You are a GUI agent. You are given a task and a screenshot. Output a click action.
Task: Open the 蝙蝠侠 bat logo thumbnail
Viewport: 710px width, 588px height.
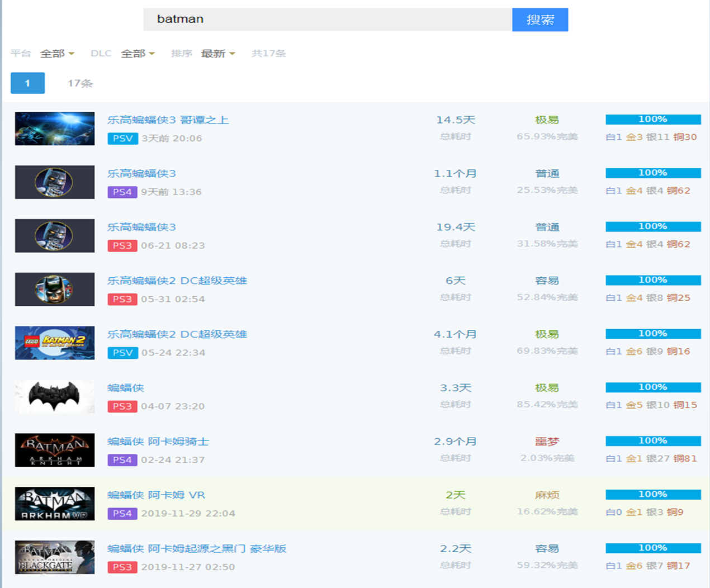point(55,397)
